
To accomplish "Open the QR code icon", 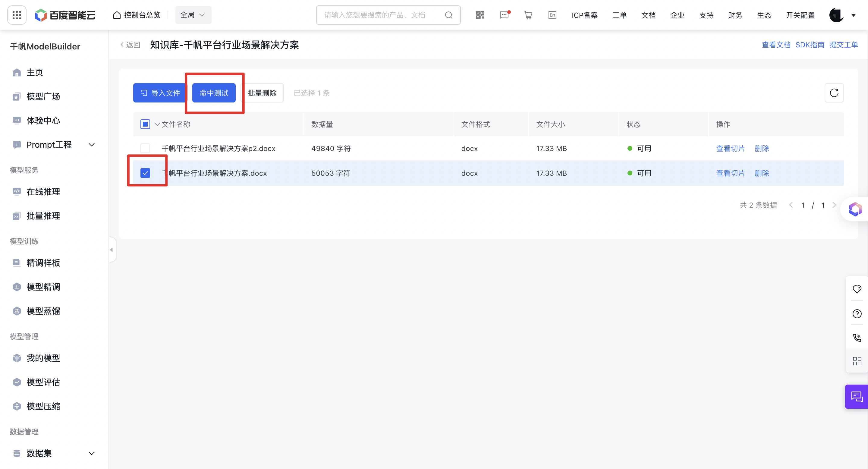I will pos(480,15).
